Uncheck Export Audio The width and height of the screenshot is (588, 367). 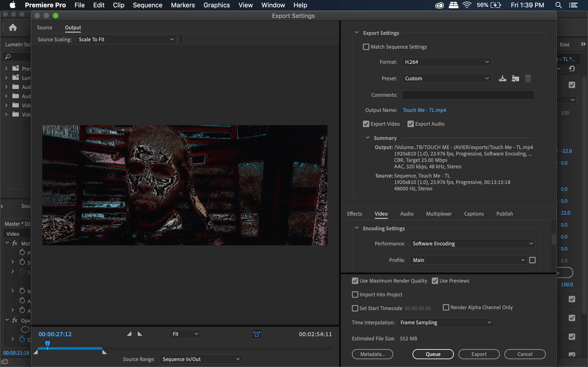[x=411, y=124]
